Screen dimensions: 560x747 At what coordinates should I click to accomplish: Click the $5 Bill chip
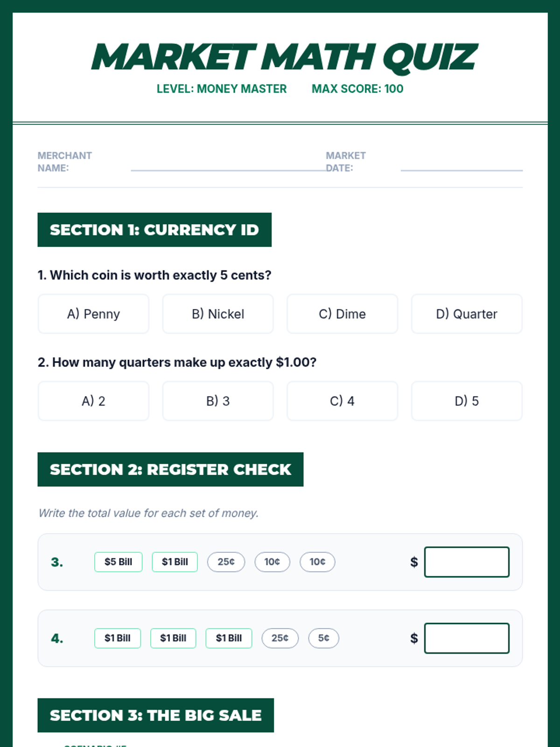click(x=118, y=562)
